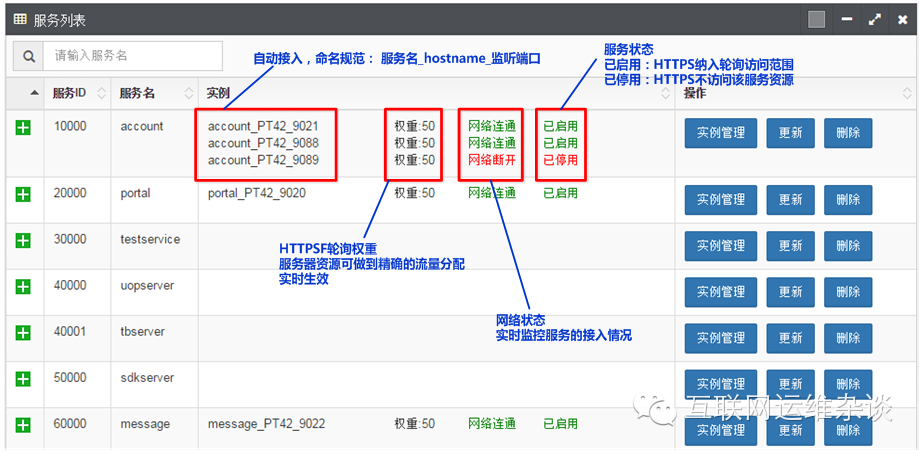Image resolution: width=922 pixels, height=454 pixels.
Task: Expand the message row plus icon
Action: (22, 425)
